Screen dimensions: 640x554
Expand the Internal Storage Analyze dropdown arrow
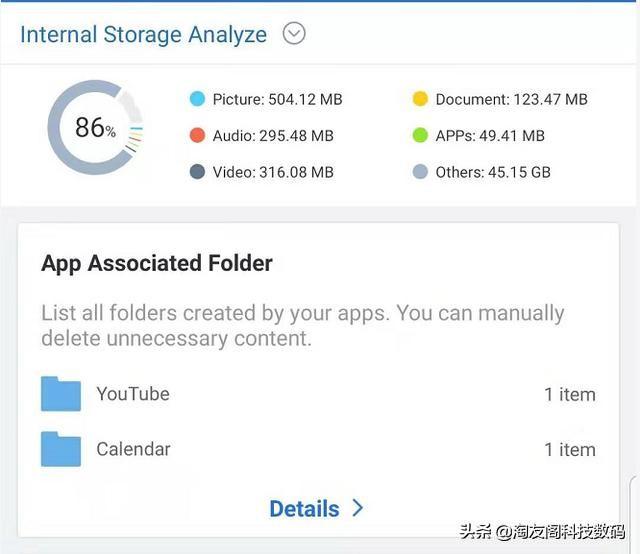coord(293,34)
